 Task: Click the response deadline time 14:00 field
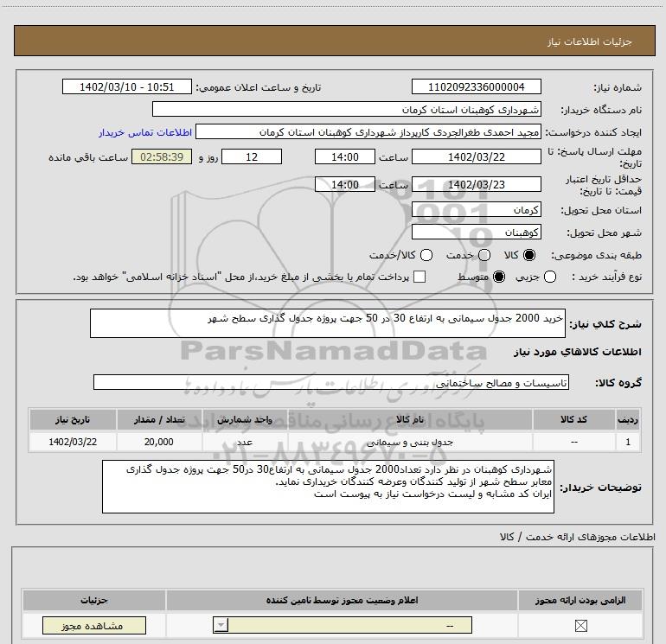[x=345, y=156]
